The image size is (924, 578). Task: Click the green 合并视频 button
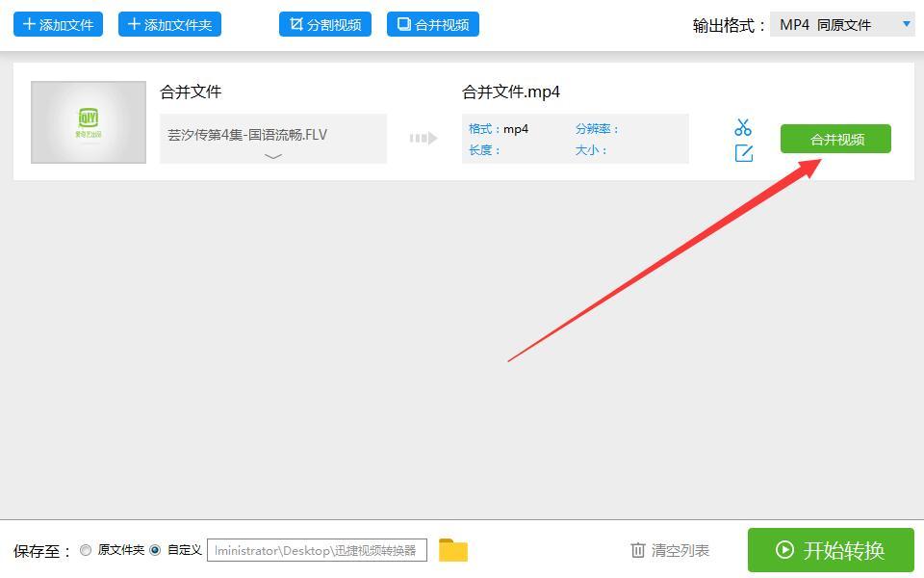pos(835,139)
